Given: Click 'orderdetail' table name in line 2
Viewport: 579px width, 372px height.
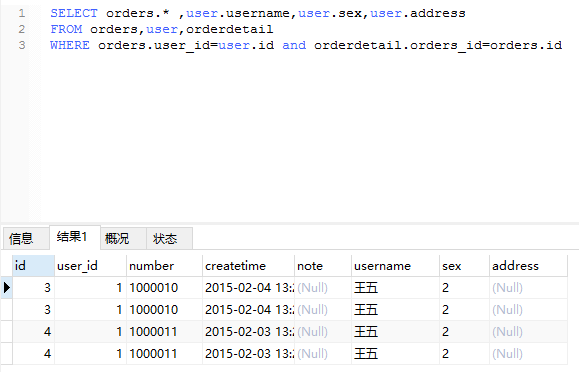Looking at the screenshot, I should [230, 29].
